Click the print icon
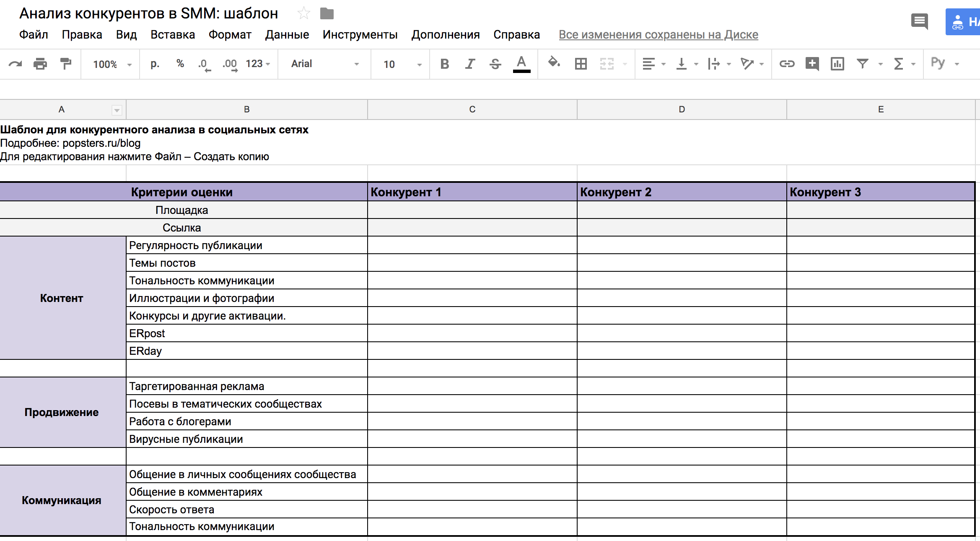980x541 pixels. (40, 64)
